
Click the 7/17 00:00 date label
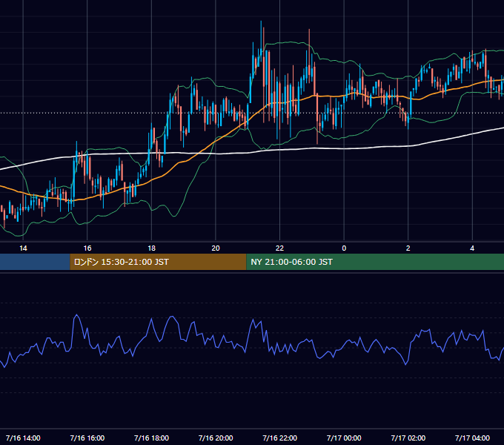click(344, 438)
